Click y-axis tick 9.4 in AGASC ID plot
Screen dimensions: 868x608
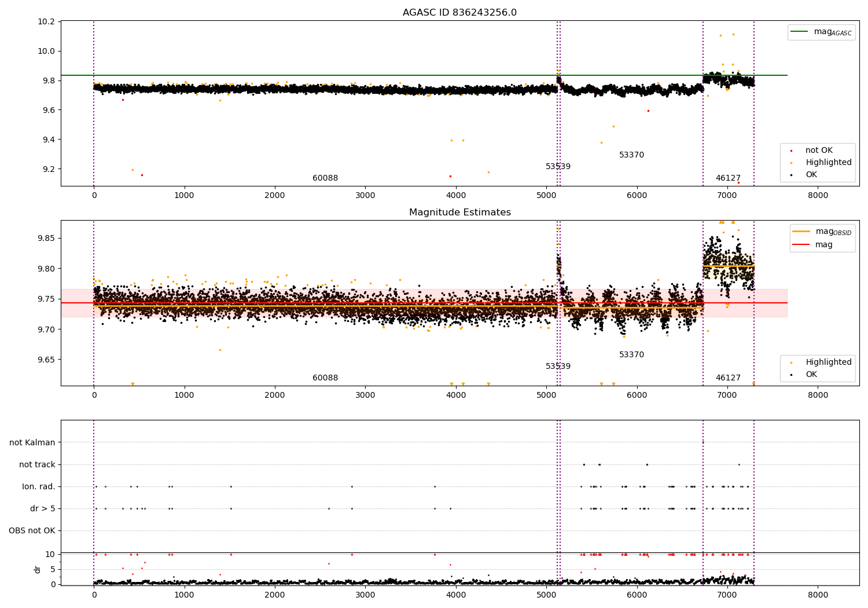click(x=49, y=140)
